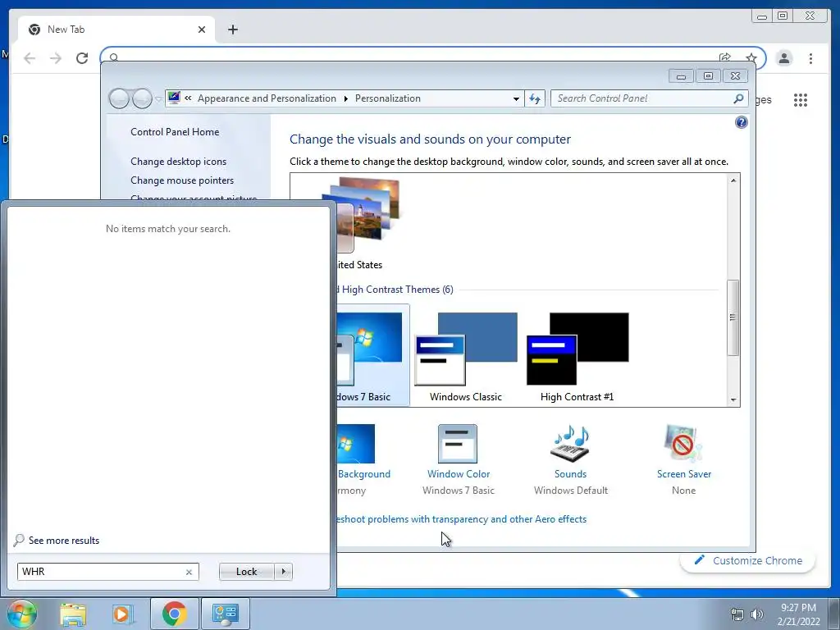Expand shutdown options arrow beside Lock
The height and width of the screenshot is (630, 840).
pyautogui.click(x=283, y=572)
